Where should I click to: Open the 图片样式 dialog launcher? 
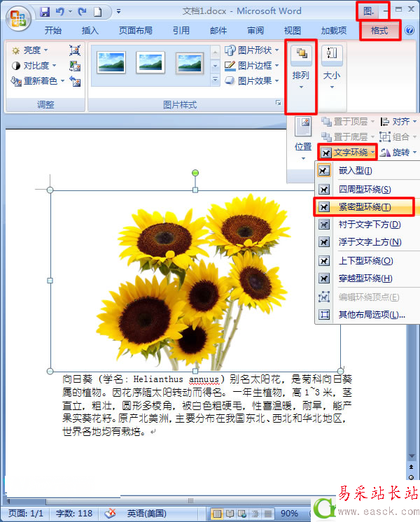click(x=278, y=103)
